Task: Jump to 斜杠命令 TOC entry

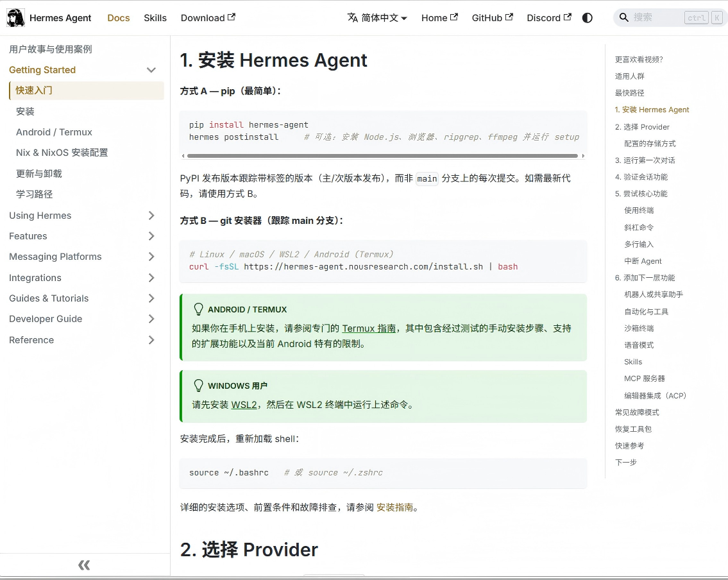Action: (x=639, y=228)
